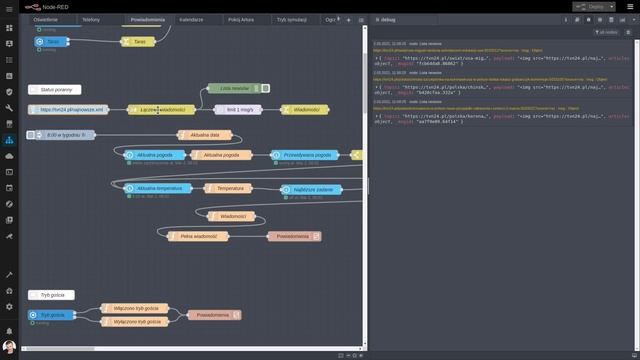Click the Deploy button
This screenshot has width=640, height=360.
[x=590, y=7]
